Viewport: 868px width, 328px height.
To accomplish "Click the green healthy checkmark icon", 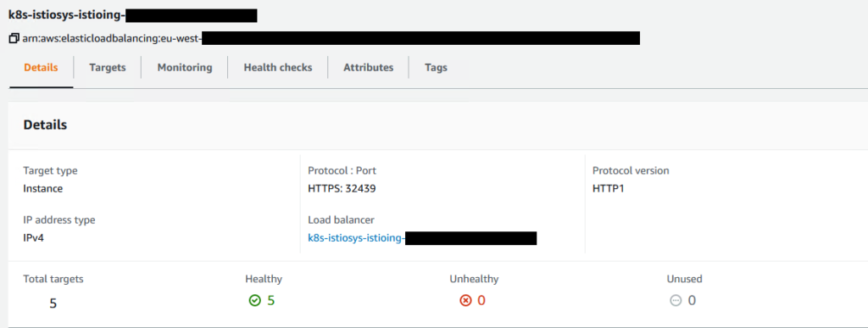I will coord(254,300).
